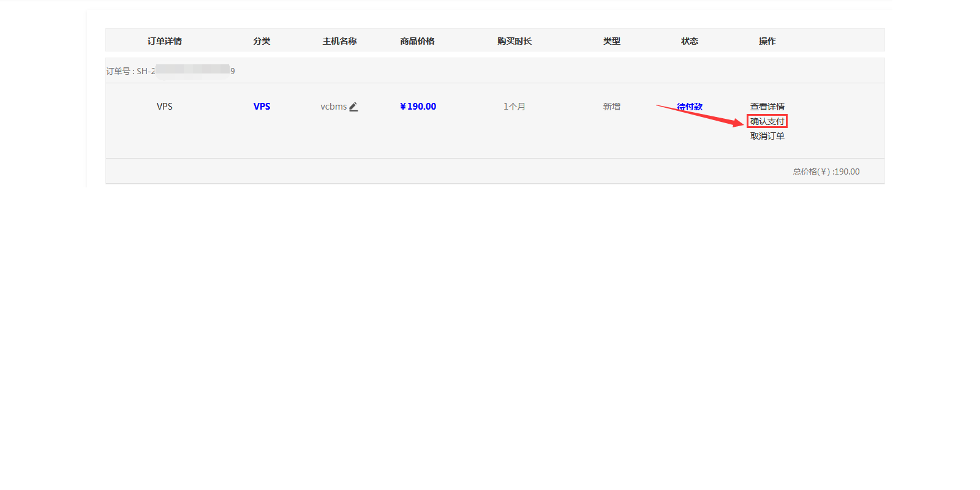This screenshot has width=980, height=490.
Task: Click the 新增 type cell
Action: point(611,107)
